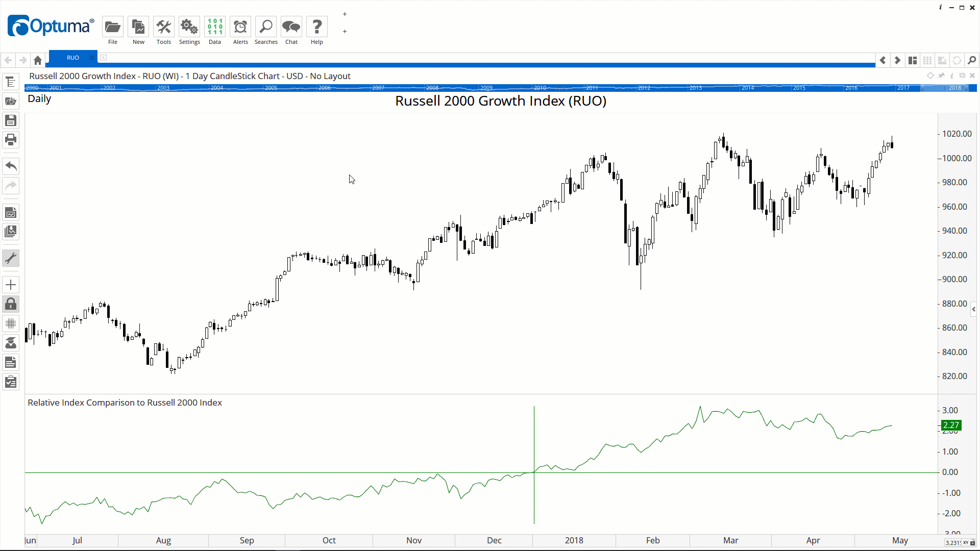The image size is (980, 551).
Task: Open the Tools menu icon
Action: pyautogui.click(x=164, y=27)
